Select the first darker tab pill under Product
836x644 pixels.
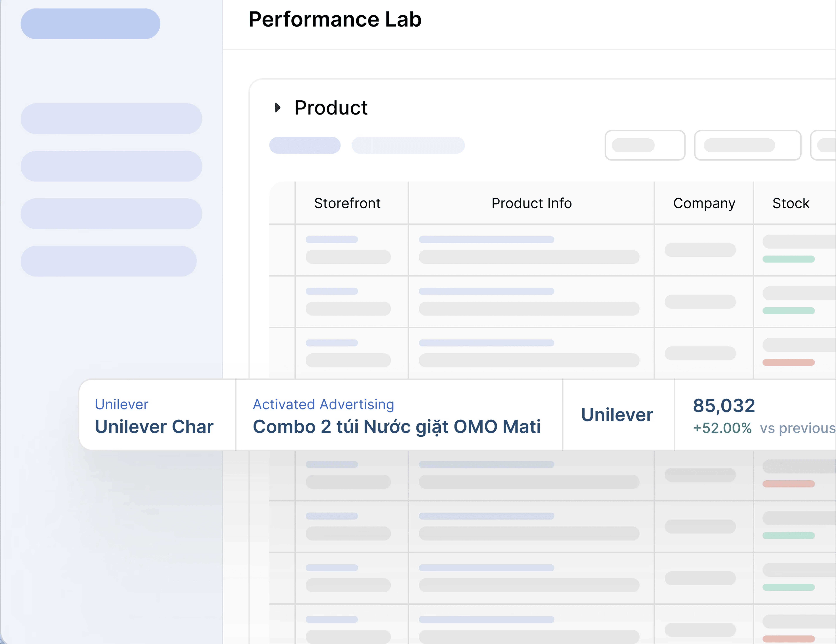coord(305,145)
